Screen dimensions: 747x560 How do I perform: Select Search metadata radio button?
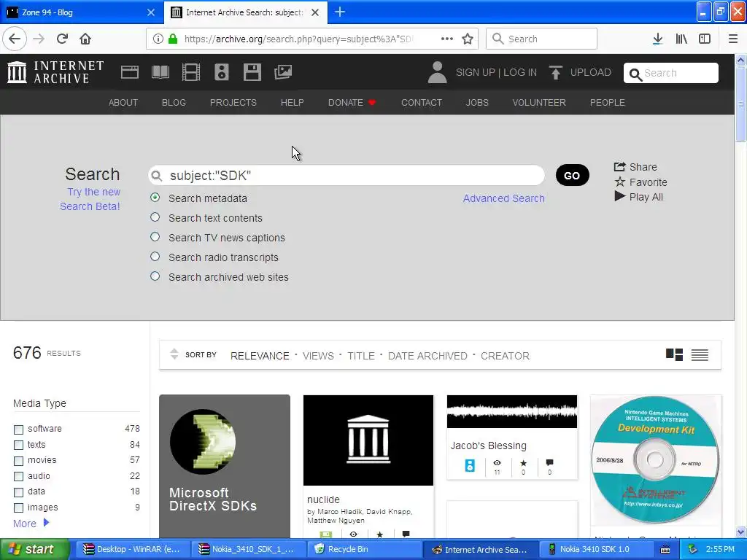155,198
